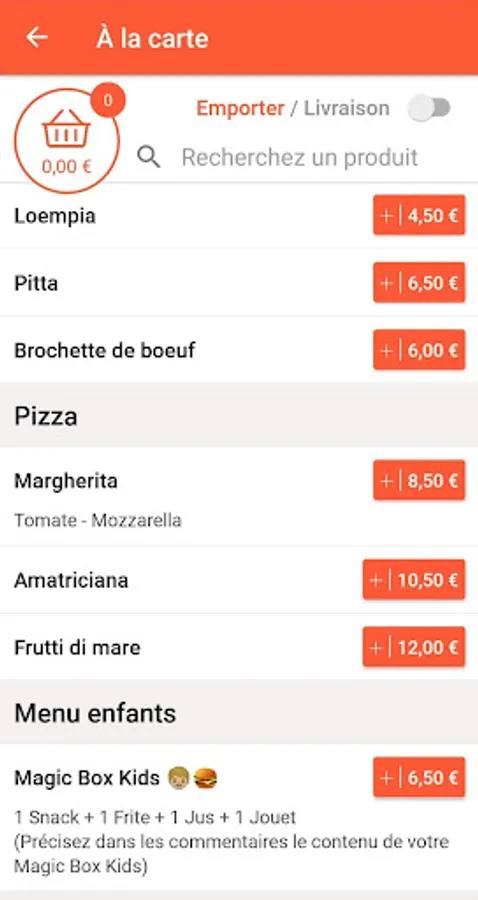Open the Margherita item details
Image resolution: width=478 pixels, height=900 pixels.
[186, 497]
